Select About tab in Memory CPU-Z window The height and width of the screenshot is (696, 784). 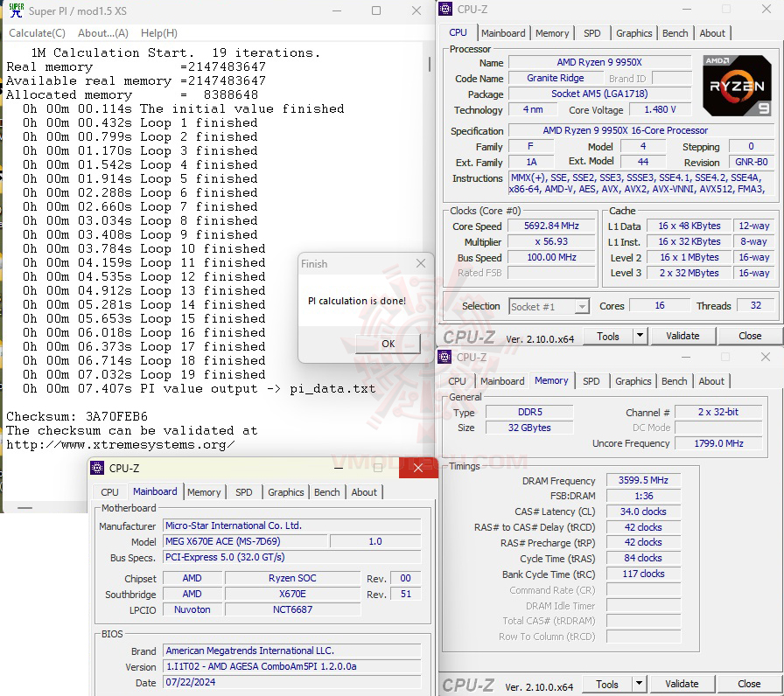(x=711, y=381)
